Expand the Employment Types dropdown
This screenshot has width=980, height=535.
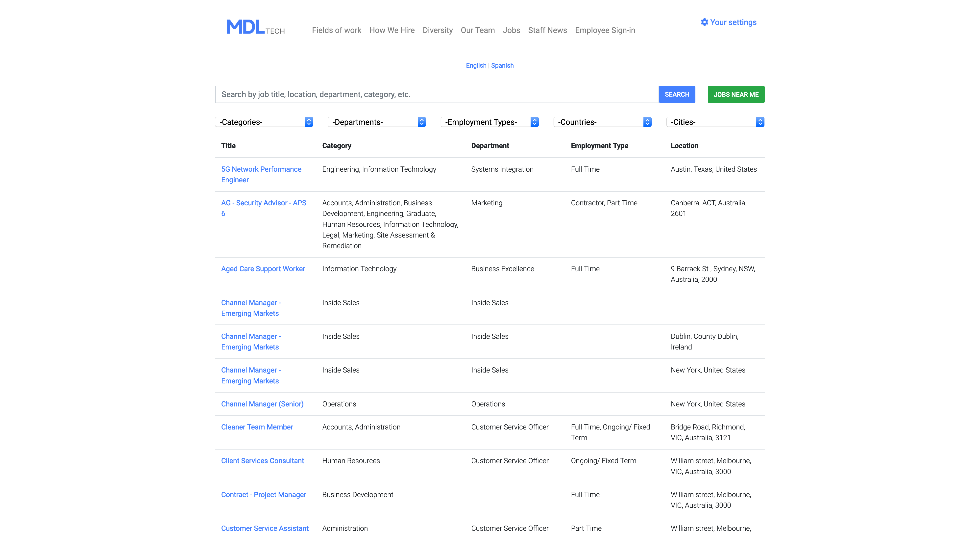tap(490, 122)
